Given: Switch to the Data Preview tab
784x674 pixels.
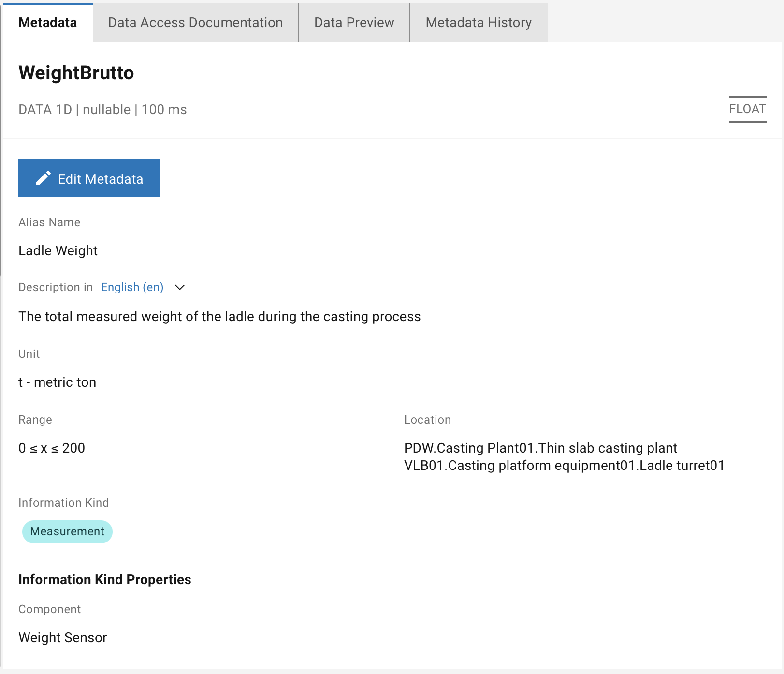Looking at the screenshot, I should click(354, 23).
